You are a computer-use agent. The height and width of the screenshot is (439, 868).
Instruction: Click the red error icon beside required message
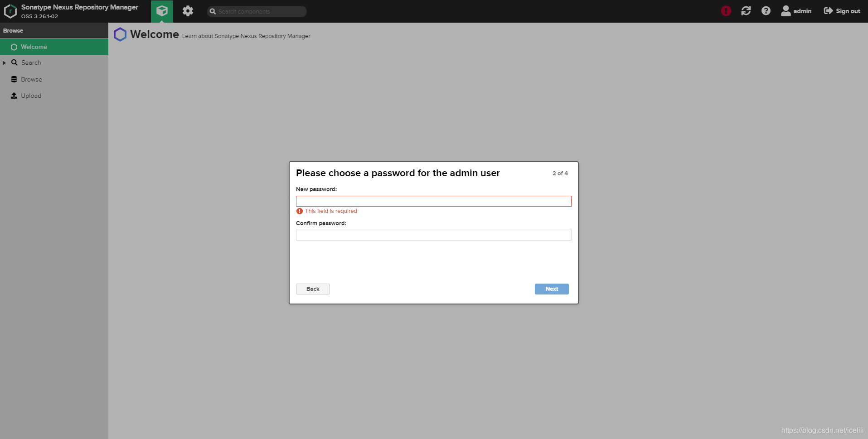(300, 211)
